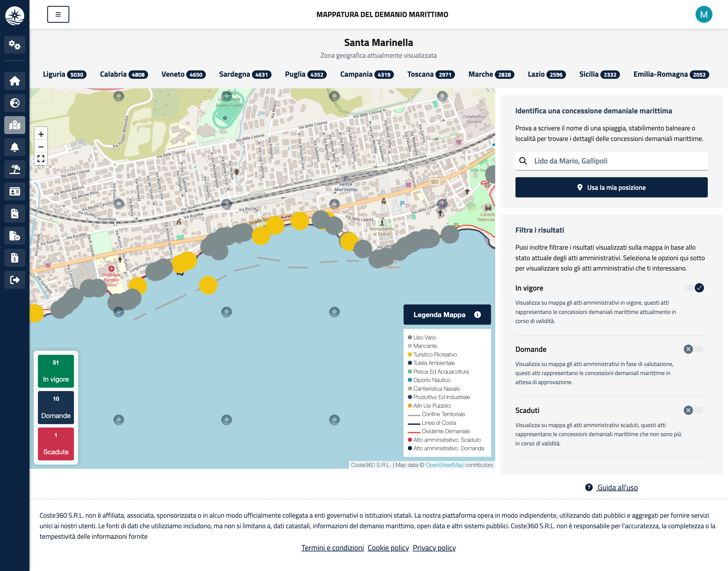Click the 10 Domande counter card
This screenshot has height=571, width=728.
click(x=56, y=407)
